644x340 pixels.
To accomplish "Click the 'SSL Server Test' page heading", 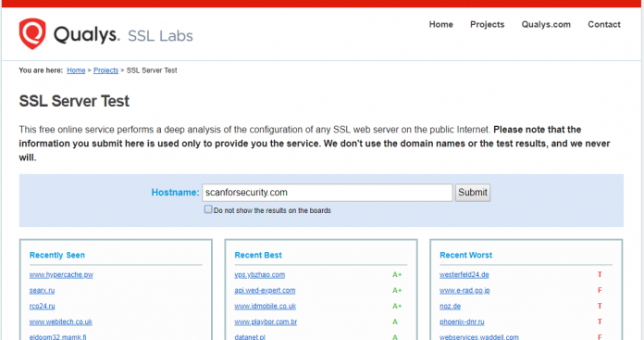I will pyautogui.click(x=74, y=101).
